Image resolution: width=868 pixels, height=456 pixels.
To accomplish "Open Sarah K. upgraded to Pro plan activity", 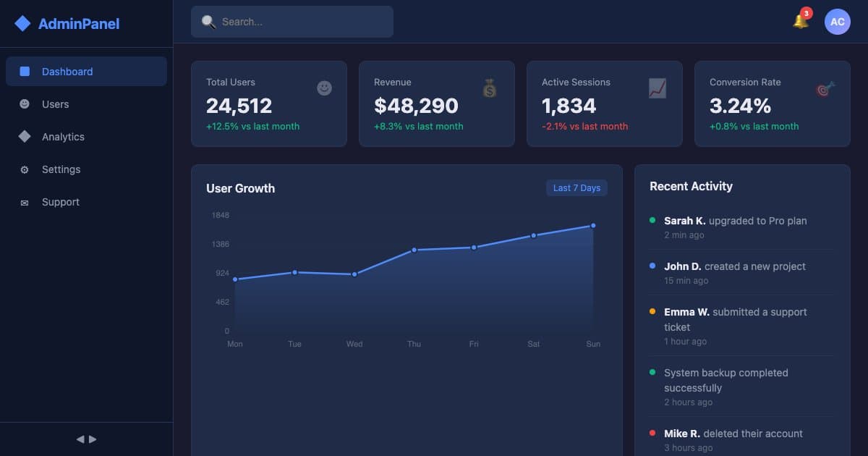I will pos(742,227).
